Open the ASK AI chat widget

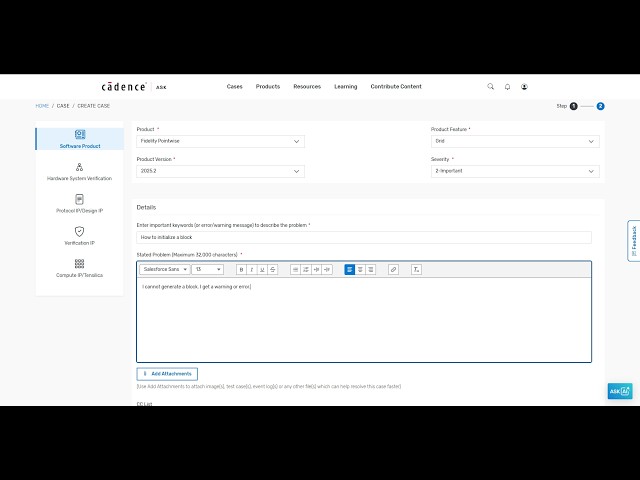tap(620, 391)
